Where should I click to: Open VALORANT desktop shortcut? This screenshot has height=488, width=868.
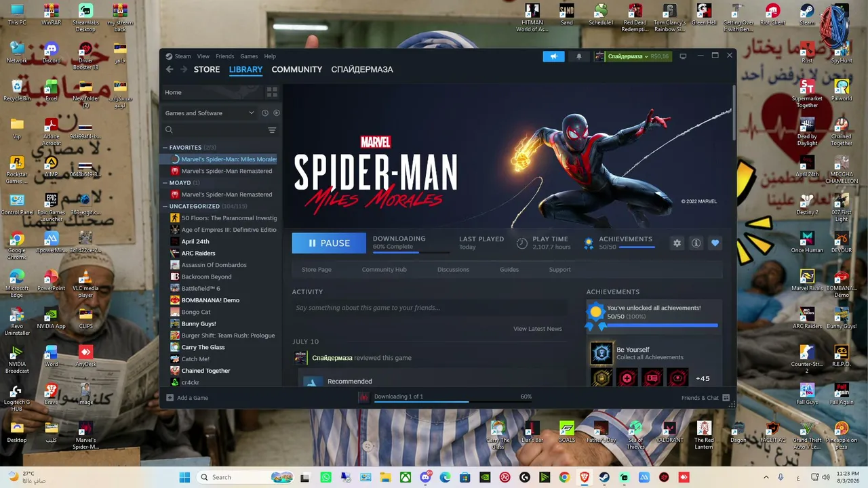[669, 432]
